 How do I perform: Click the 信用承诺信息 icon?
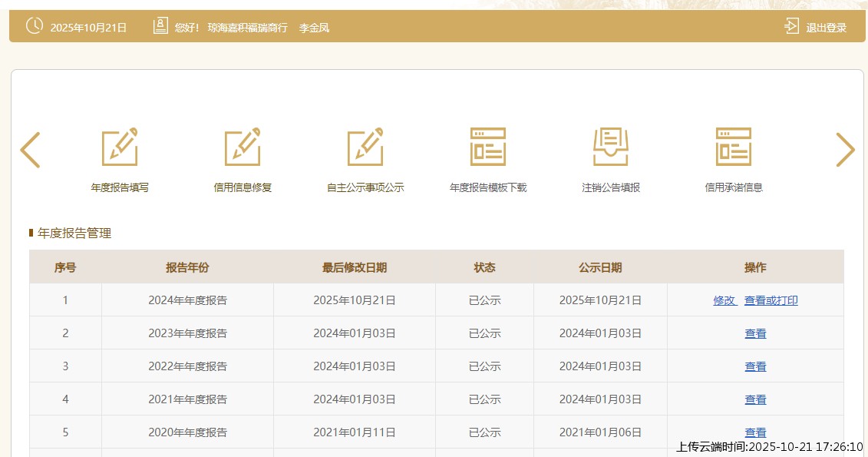tap(734, 147)
